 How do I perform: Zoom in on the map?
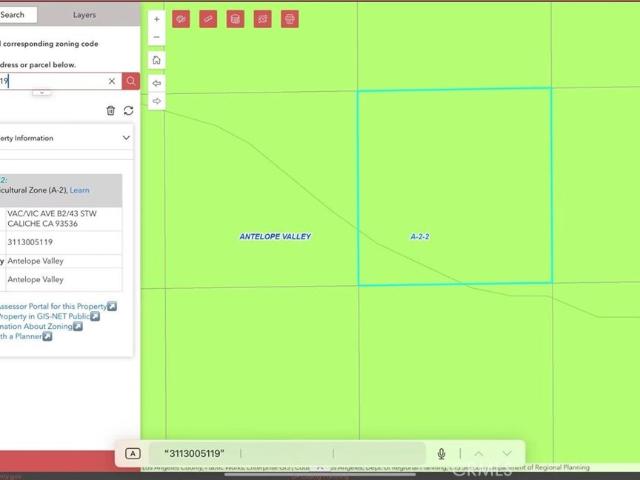click(x=157, y=19)
